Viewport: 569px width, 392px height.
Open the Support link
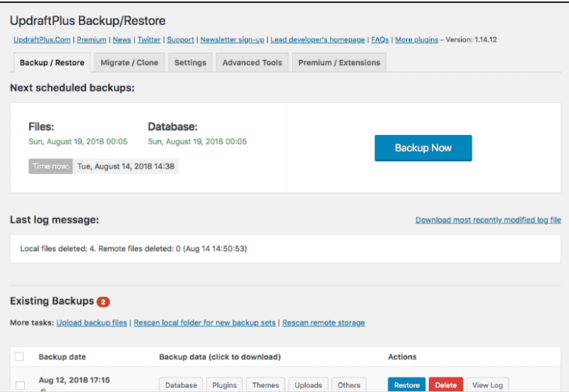(180, 39)
